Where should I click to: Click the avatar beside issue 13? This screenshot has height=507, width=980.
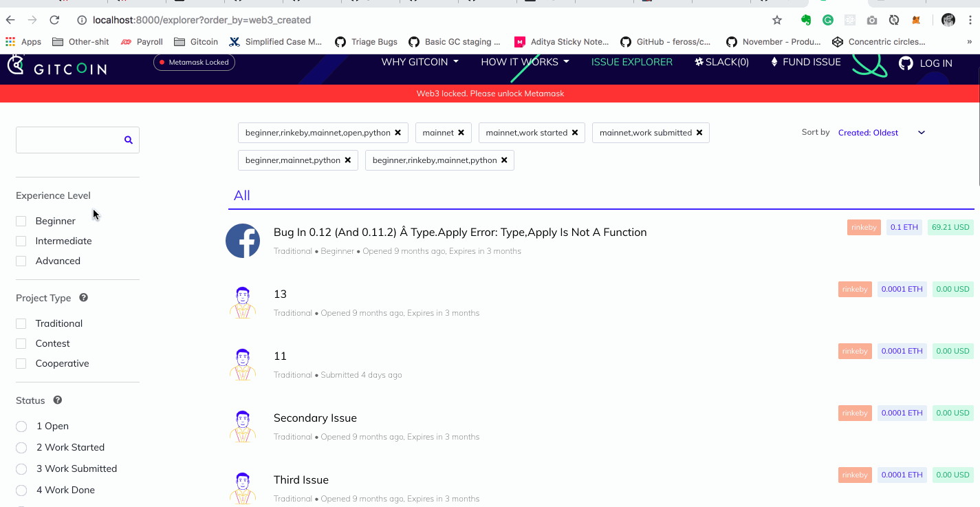pyautogui.click(x=243, y=303)
